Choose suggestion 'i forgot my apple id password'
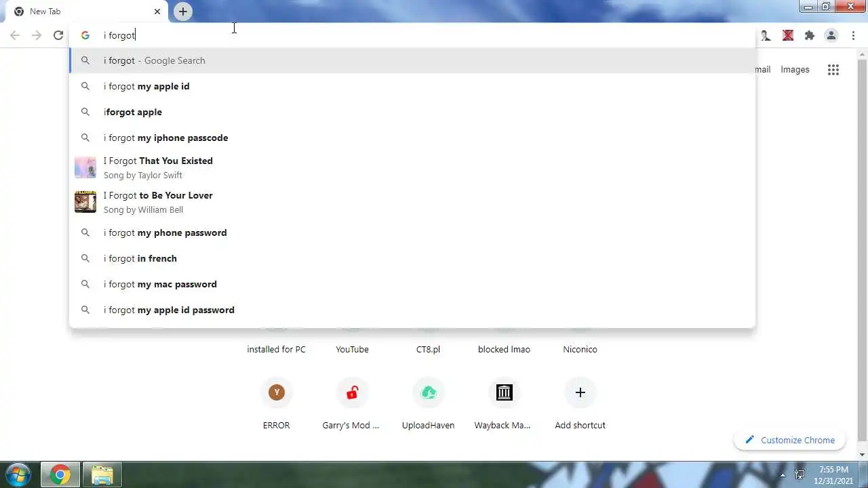The image size is (868, 488). [412, 310]
